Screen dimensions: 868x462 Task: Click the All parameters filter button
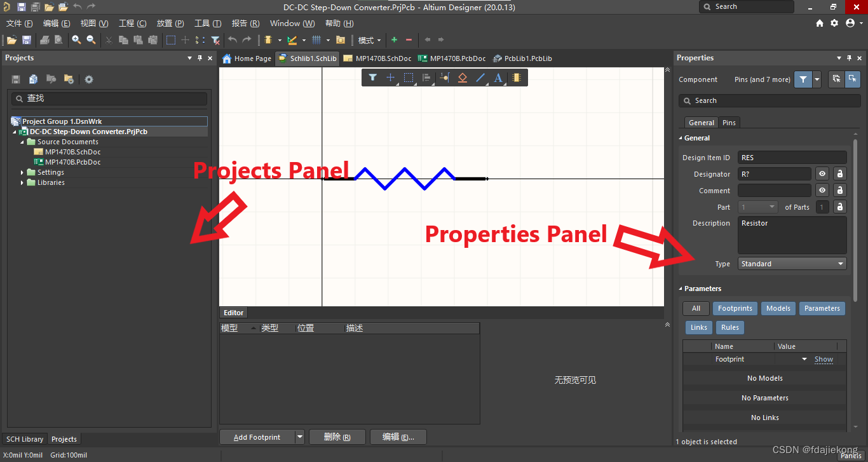[x=696, y=308]
